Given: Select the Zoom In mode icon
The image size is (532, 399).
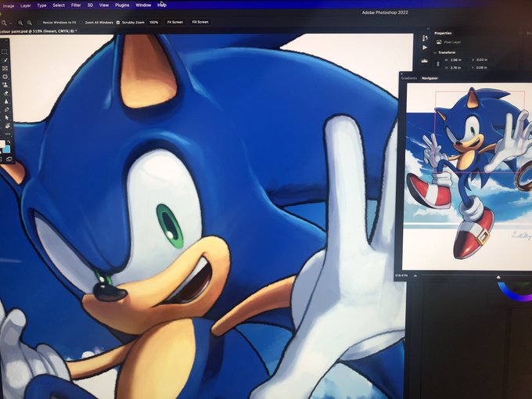Looking at the screenshot, I should 20,23.
